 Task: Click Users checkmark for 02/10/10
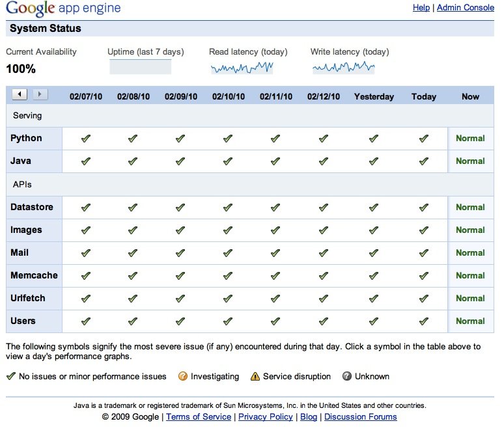228,321
